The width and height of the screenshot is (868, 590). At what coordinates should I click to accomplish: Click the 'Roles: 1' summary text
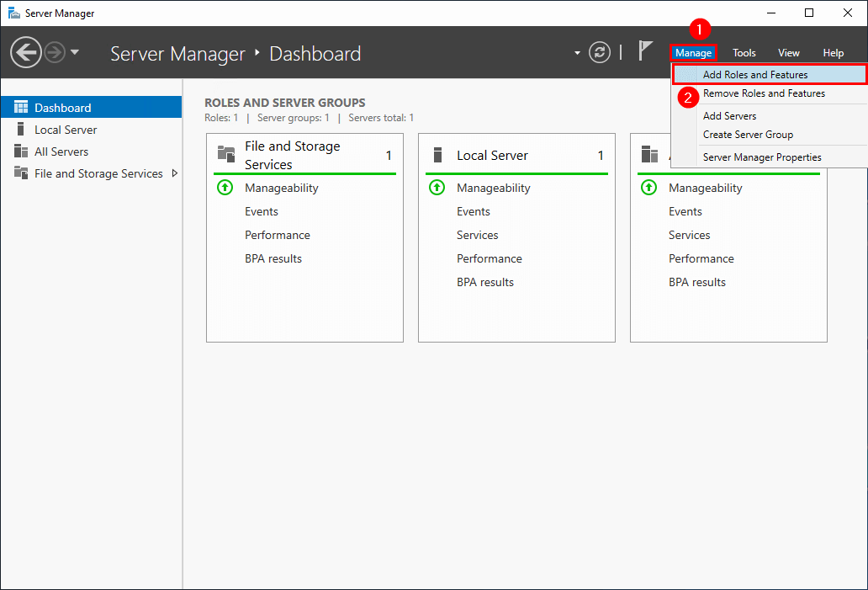[x=221, y=118]
